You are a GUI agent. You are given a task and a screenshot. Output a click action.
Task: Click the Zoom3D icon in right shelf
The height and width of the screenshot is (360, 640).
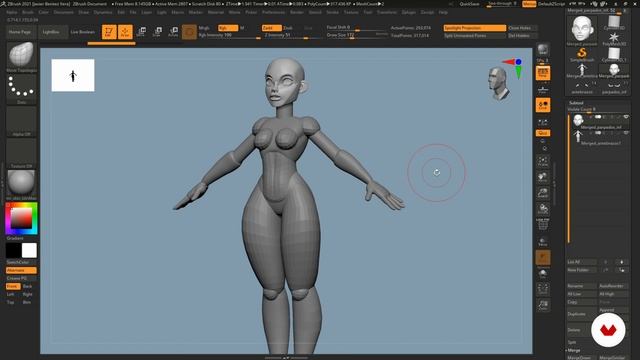tap(543, 193)
